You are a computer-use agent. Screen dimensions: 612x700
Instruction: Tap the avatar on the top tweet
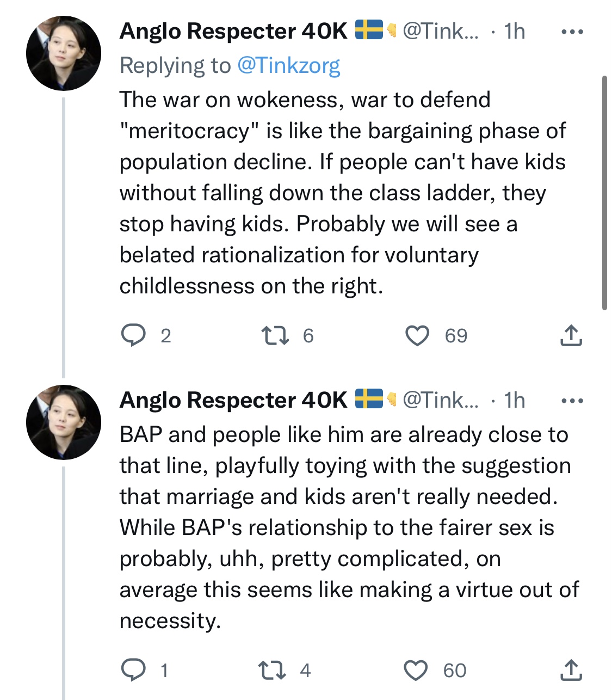64,53
